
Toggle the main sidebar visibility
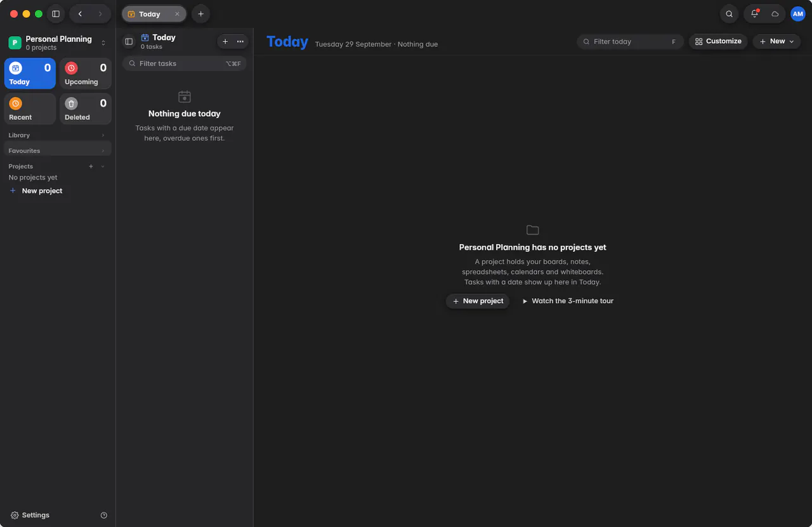56,14
